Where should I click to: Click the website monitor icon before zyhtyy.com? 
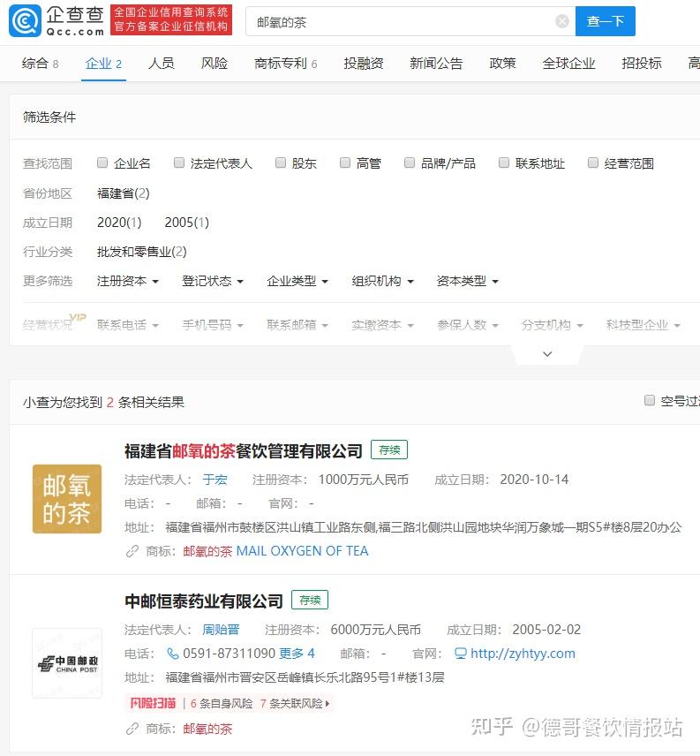click(461, 654)
